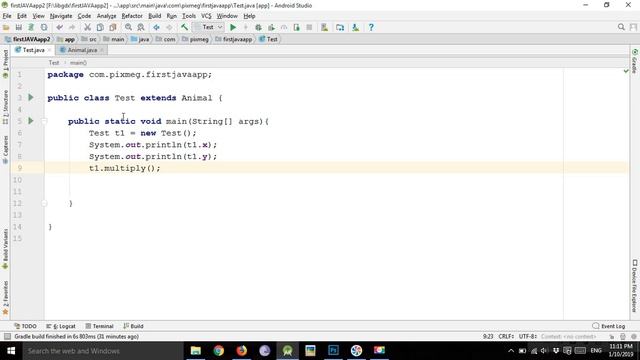
Task: Click the pixmeg breadcrumb folder
Action: [x=196, y=39]
